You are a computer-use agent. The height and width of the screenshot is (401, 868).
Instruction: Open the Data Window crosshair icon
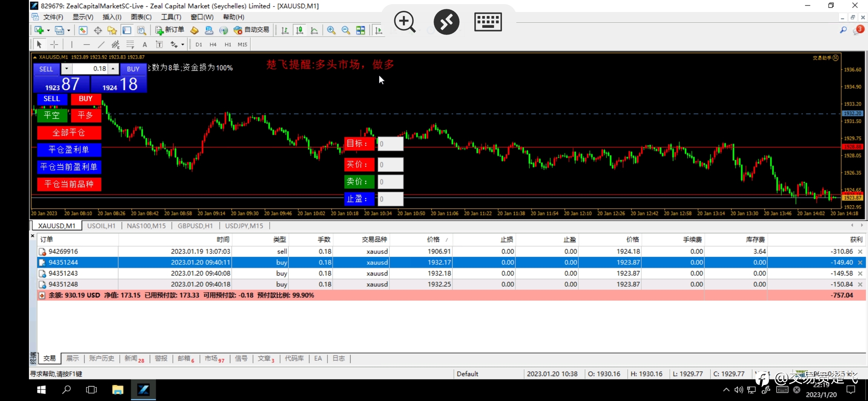click(98, 30)
